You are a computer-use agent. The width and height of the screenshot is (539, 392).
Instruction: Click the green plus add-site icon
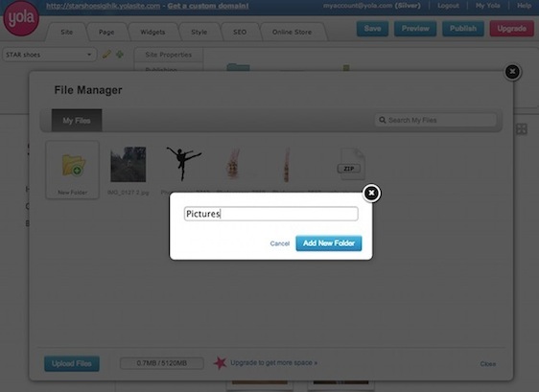point(120,55)
